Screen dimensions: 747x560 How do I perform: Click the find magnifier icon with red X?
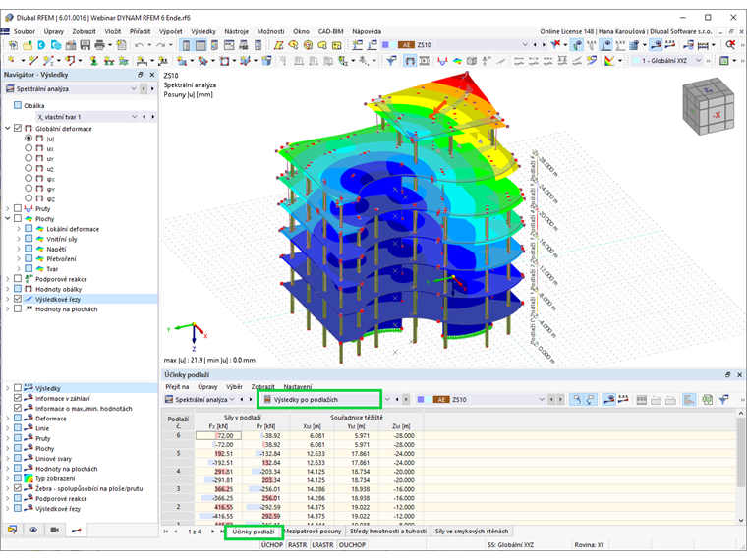(731, 45)
